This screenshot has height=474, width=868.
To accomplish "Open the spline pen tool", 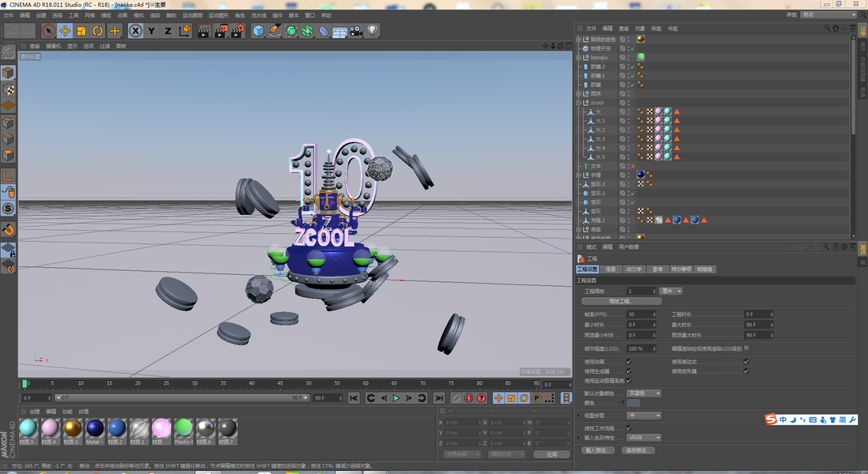I will pos(275,31).
